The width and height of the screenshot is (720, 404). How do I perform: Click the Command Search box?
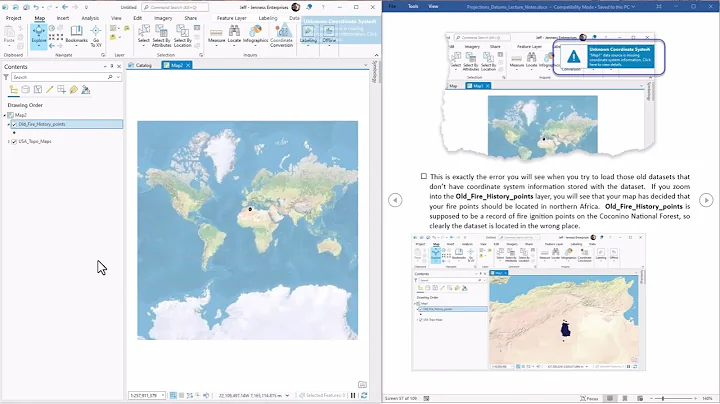coord(174,7)
